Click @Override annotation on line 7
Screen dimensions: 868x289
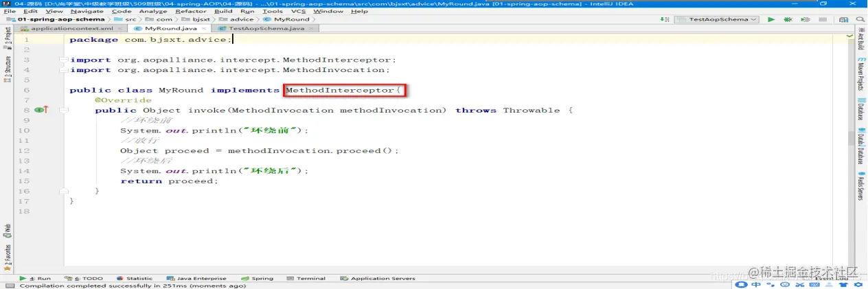pyautogui.click(x=123, y=100)
